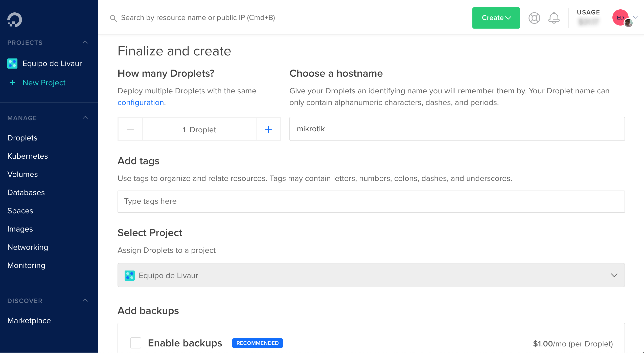Click the Finalize and create heading
Image resolution: width=644 pixels, height=353 pixels.
tap(174, 51)
